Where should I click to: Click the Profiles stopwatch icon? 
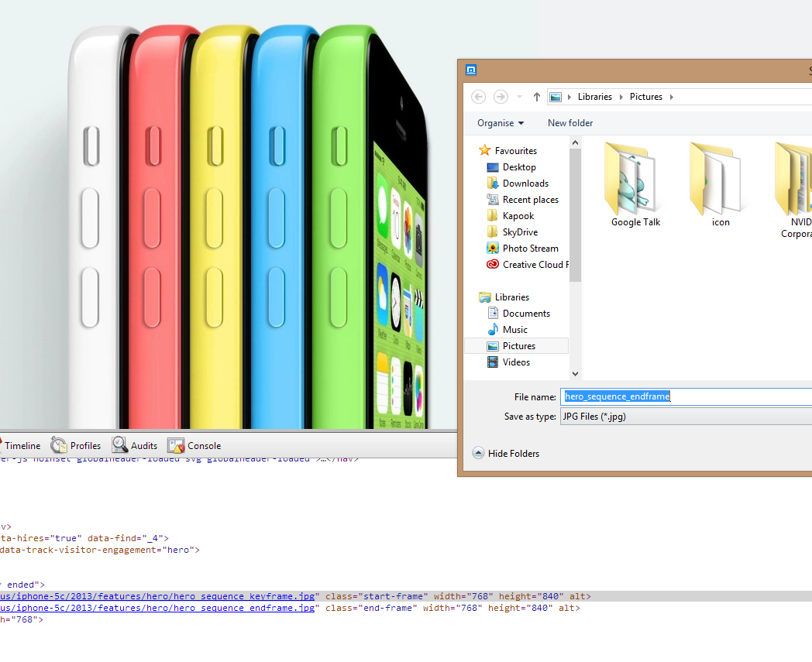59,445
